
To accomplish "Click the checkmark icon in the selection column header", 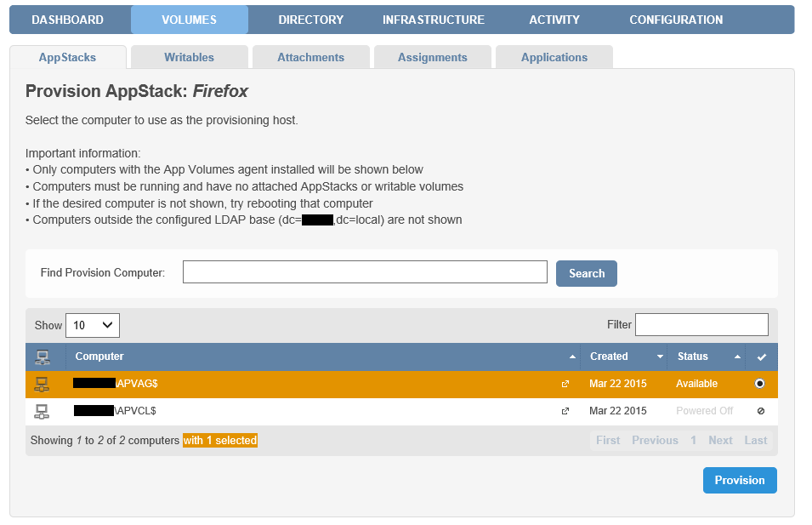I will click(x=762, y=357).
